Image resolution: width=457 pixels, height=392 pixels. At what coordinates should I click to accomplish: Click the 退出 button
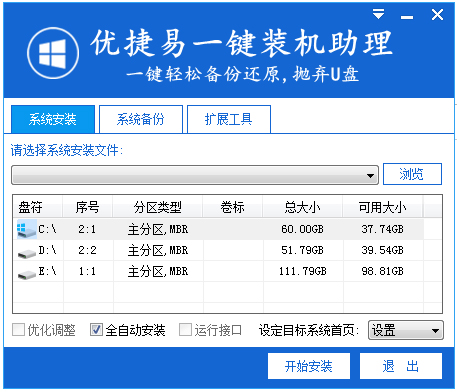[401, 366]
